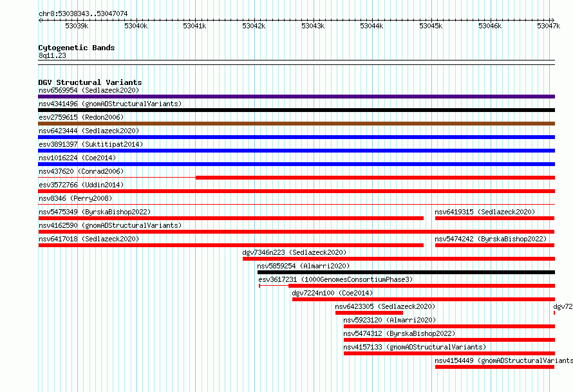The image size is (573, 392).
Task: Open nsv4157133 (gnomADStructuralVariants) label
Action: [x=415, y=347]
